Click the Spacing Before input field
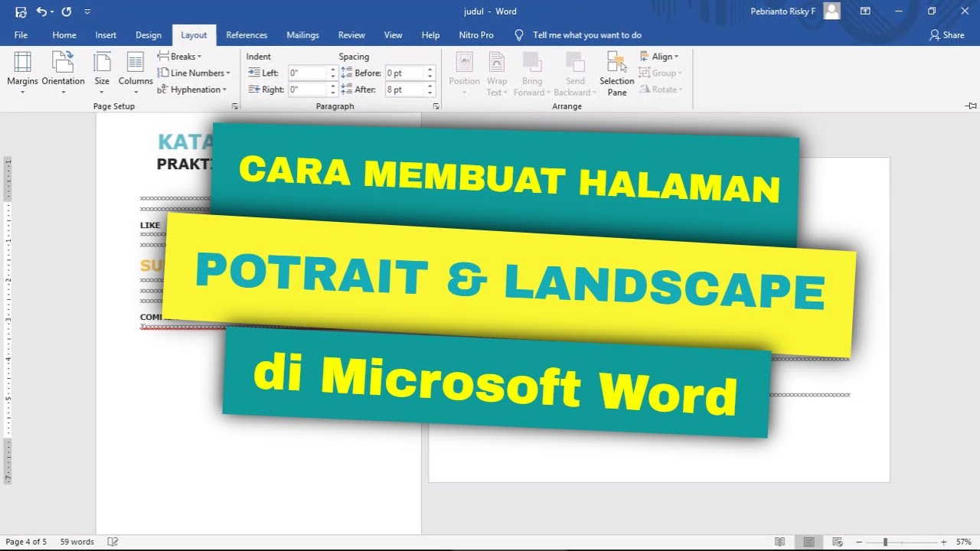Image resolution: width=980 pixels, height=551 pixels. [404, 73]
